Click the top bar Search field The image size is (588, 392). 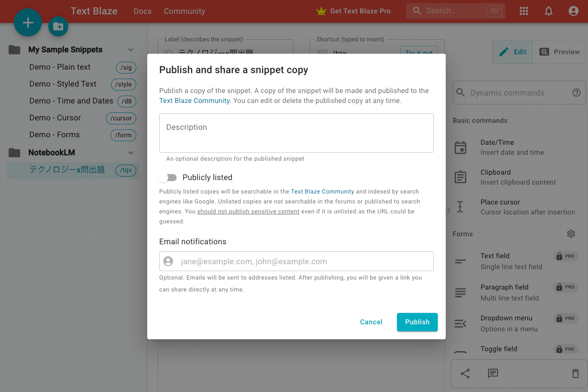(456, 11)
